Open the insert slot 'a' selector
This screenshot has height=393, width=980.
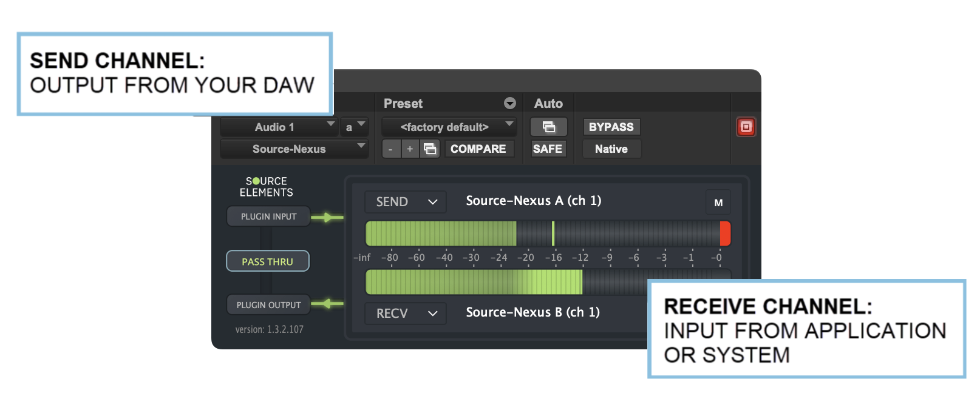(x=354, y=127)
